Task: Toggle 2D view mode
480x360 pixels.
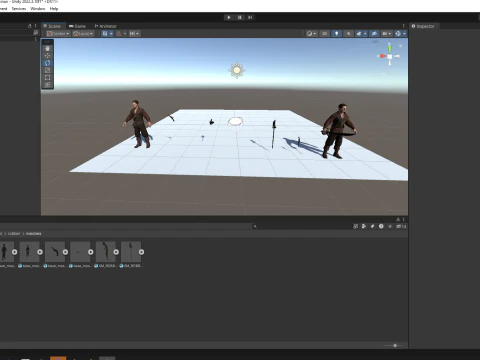Action: (324, 34)
